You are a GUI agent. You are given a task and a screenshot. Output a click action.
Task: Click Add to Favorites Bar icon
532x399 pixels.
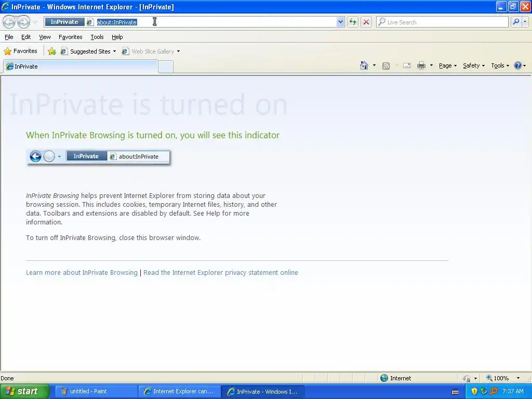(52, 51)
